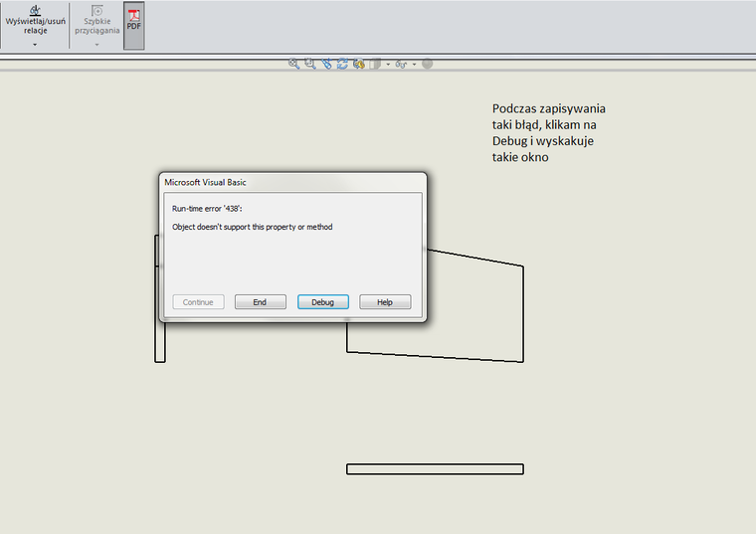Screen dimensions: 756x534
Task: Click the Display Style cube icon
Action: click(x=375, y=64)
